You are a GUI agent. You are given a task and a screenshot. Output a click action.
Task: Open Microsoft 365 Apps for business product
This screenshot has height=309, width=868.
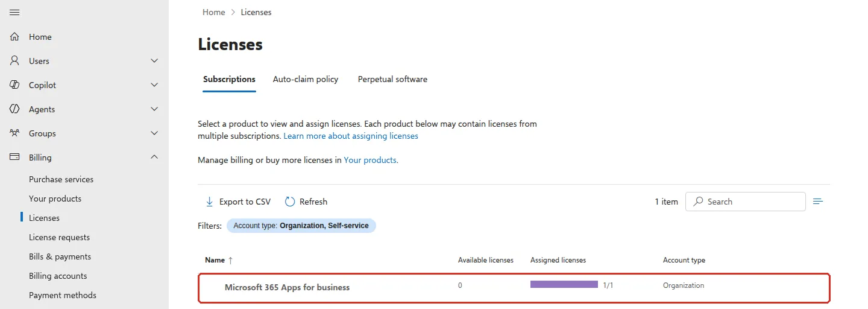[x=287, y=287]
